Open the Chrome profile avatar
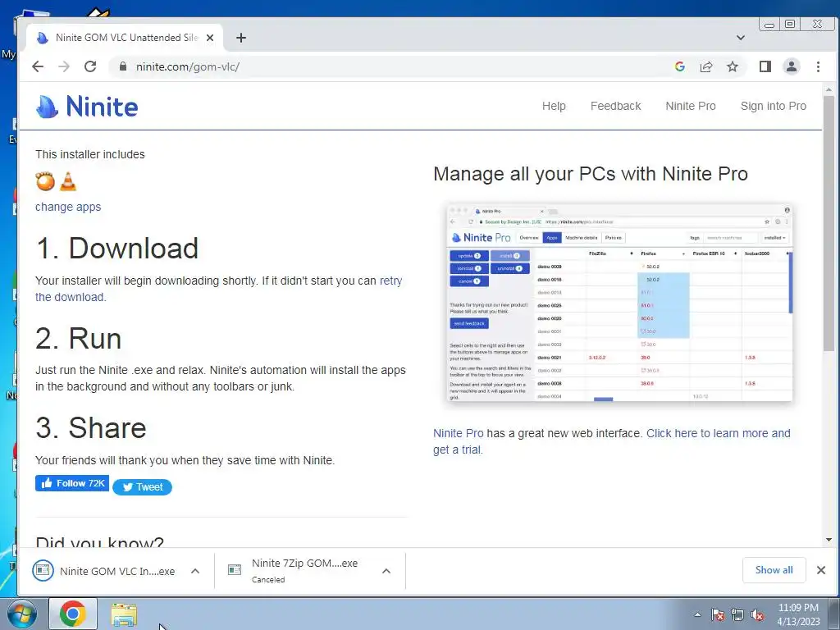 click(x=792, y=66)
